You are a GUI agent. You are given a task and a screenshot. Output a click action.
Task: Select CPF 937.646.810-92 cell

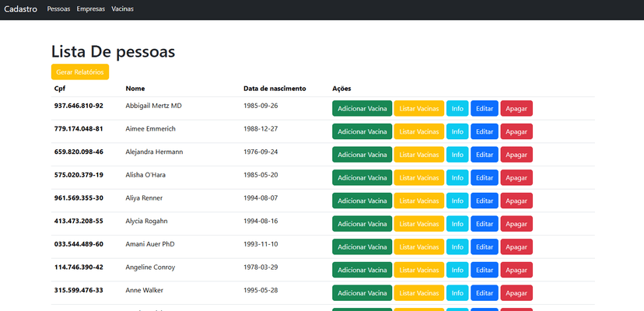79,106
